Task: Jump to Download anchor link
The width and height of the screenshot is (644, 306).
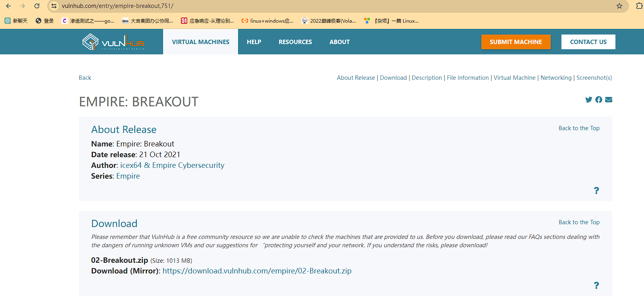Action: coord(393,78)
